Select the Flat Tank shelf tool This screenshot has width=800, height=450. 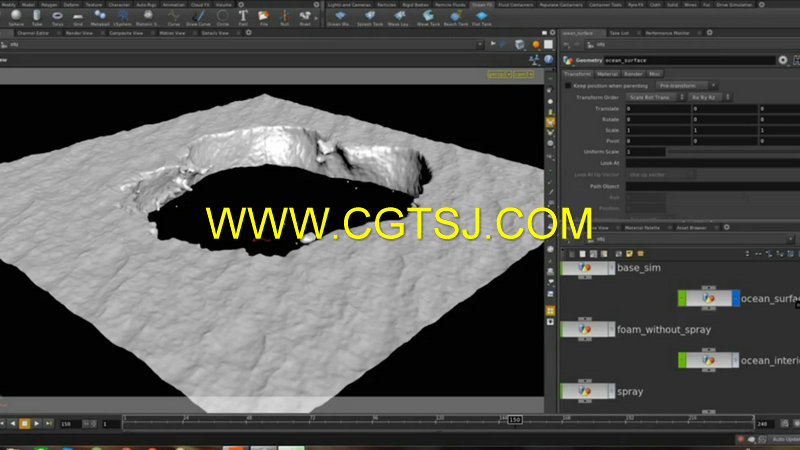(481, 17)
